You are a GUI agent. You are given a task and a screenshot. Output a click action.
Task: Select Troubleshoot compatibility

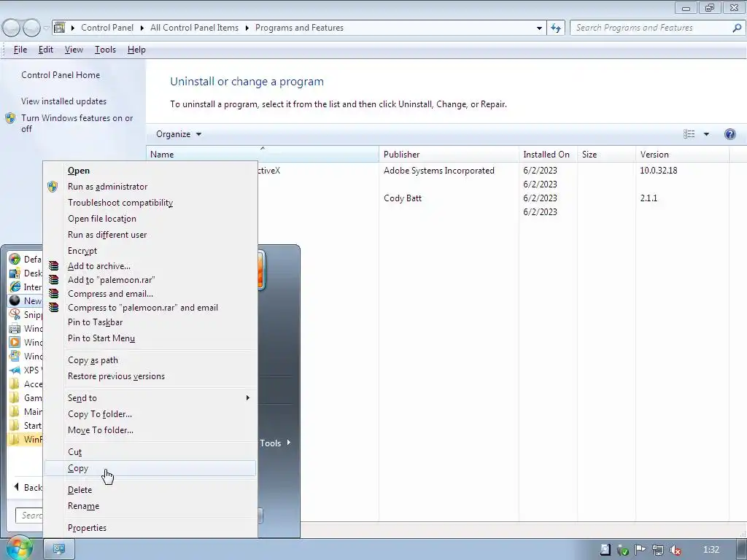[150, 203]
